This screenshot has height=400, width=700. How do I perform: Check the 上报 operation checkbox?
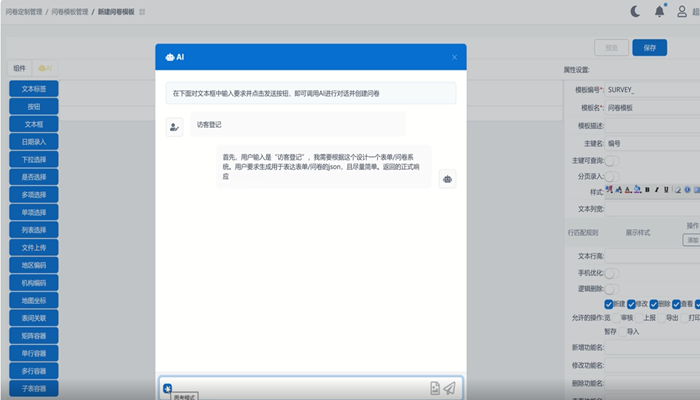(639, 318)
